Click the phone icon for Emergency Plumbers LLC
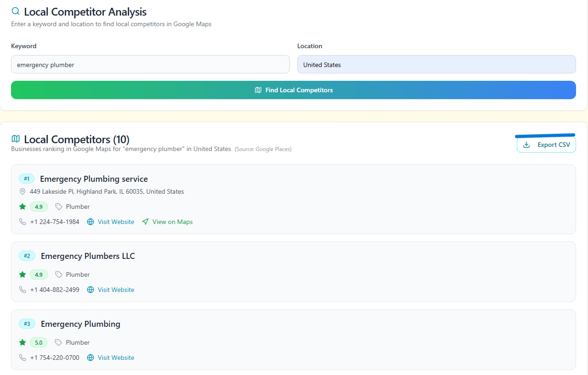588x375 pixels. (x=23, y=290)
